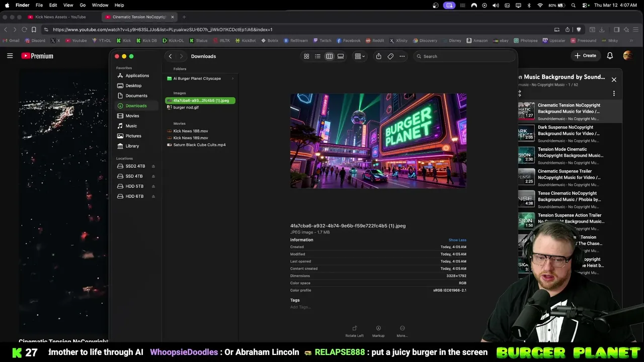The height and width of the screenshot is (362, 644).
Task: Go back in the Finder window
Action: click(x=170, y=56)
